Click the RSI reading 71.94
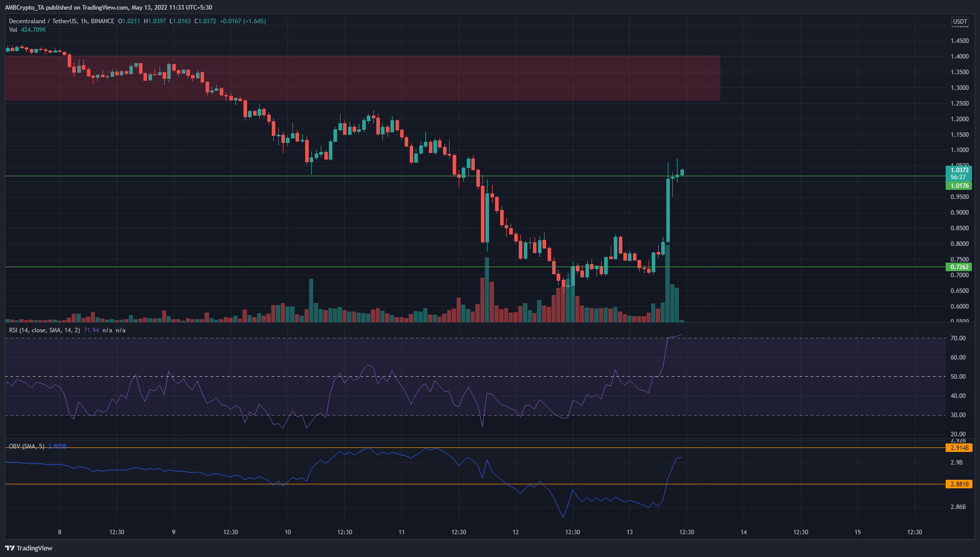The width and height of the screenshot is (980, 557). [91, 330]
